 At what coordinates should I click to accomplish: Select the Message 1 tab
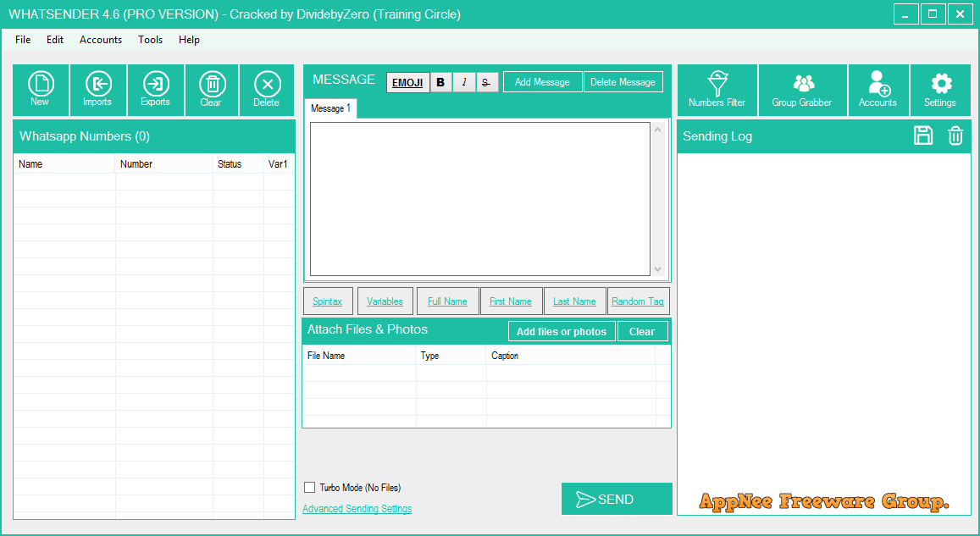click(330, 108)
